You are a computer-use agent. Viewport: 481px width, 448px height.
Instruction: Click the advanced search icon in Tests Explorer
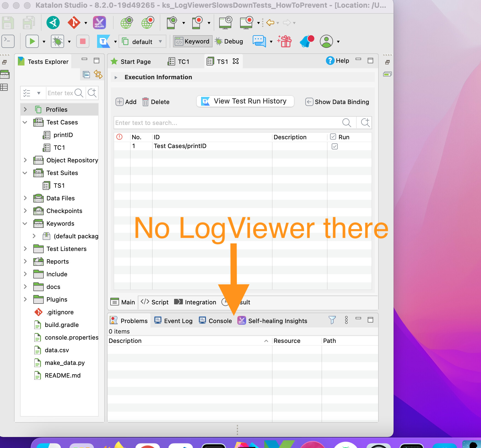(92, 93)
